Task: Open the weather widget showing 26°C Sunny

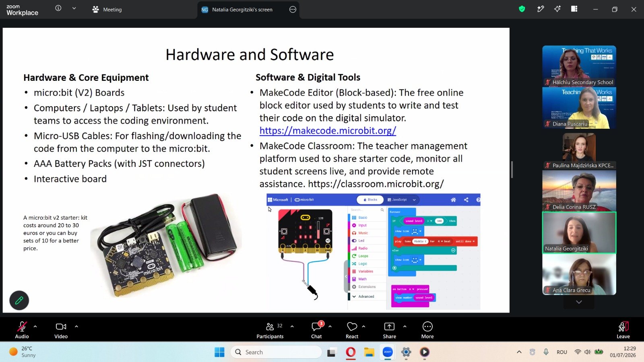Action: tap(23, 352)
